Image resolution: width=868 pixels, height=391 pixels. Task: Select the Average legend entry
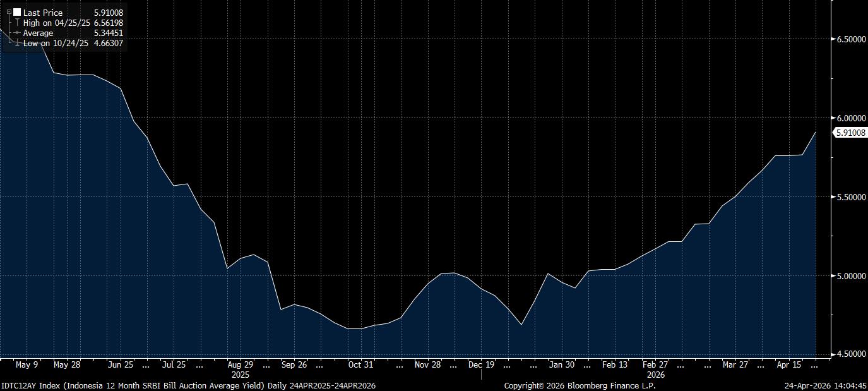tap(39, 33)
